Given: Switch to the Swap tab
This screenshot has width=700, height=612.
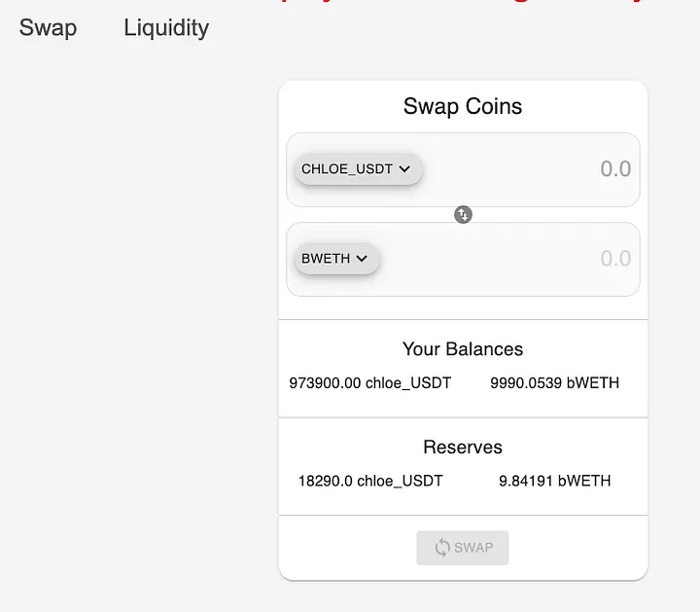Looking at the screenshot, I should tap(48, 27).
